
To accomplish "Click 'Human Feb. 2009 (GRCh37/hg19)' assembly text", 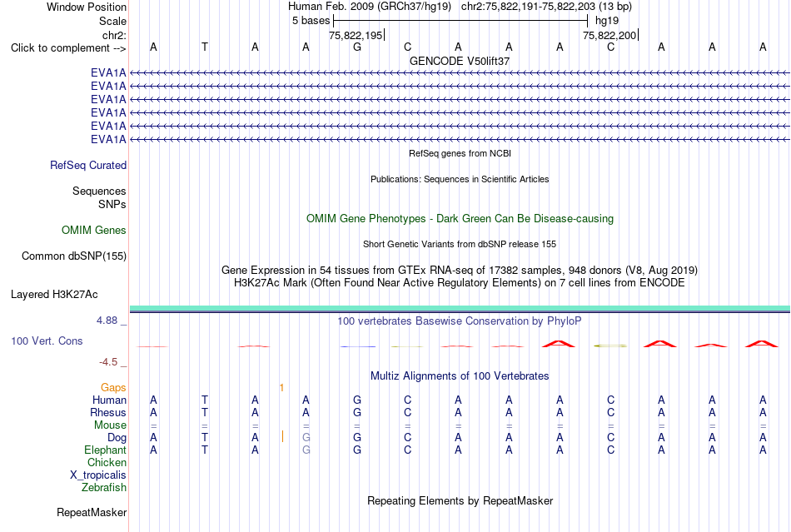I will (371, 7).
